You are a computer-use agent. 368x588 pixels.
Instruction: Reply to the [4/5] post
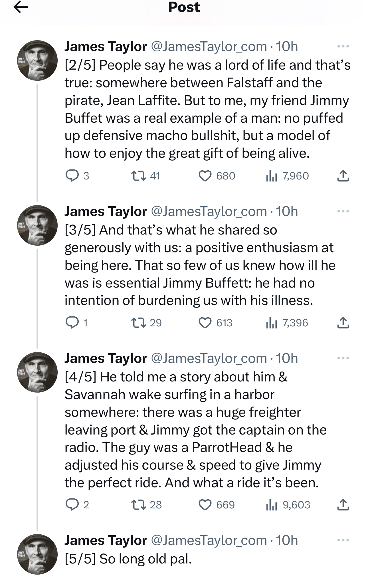pos(72,505)
